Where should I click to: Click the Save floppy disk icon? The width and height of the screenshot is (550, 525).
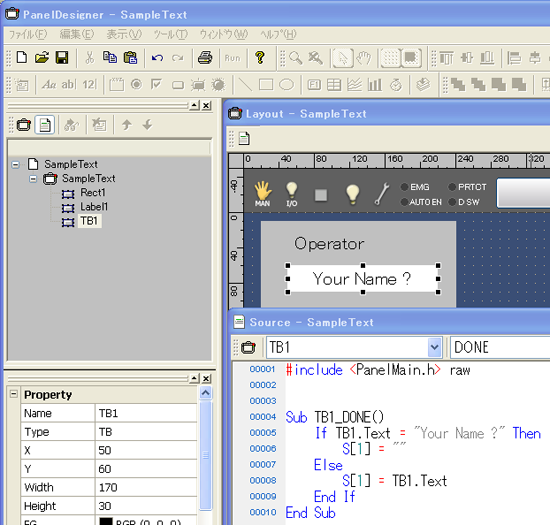click(x=62, y=58)
